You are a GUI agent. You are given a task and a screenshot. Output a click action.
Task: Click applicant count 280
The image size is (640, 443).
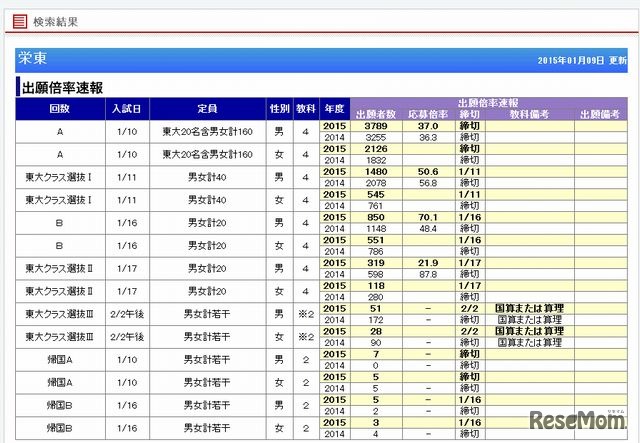[376, 298]
